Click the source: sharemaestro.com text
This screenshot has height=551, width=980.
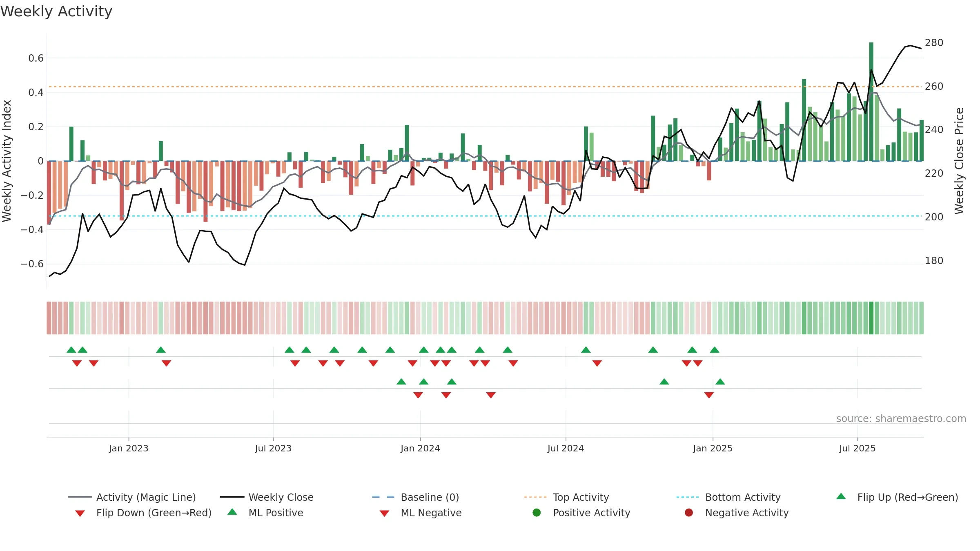click(x=901, y=419)
